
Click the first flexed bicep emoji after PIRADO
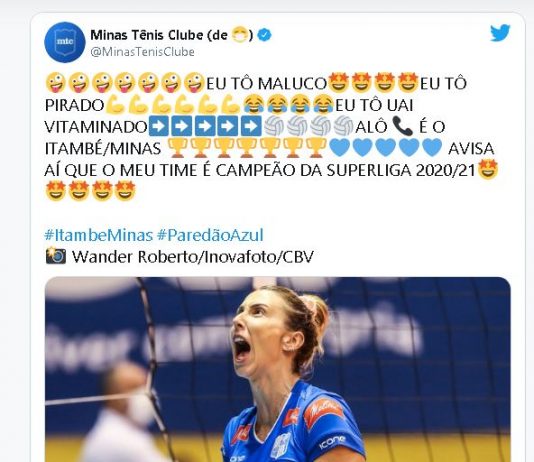(115, 105)
